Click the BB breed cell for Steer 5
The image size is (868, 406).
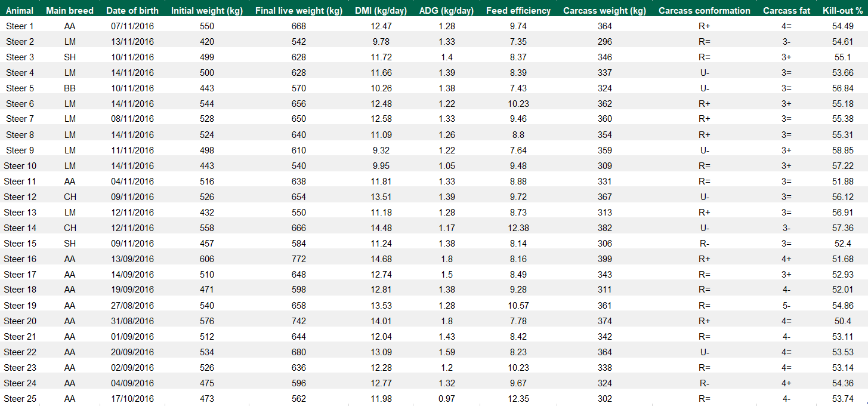pos(70,88)
